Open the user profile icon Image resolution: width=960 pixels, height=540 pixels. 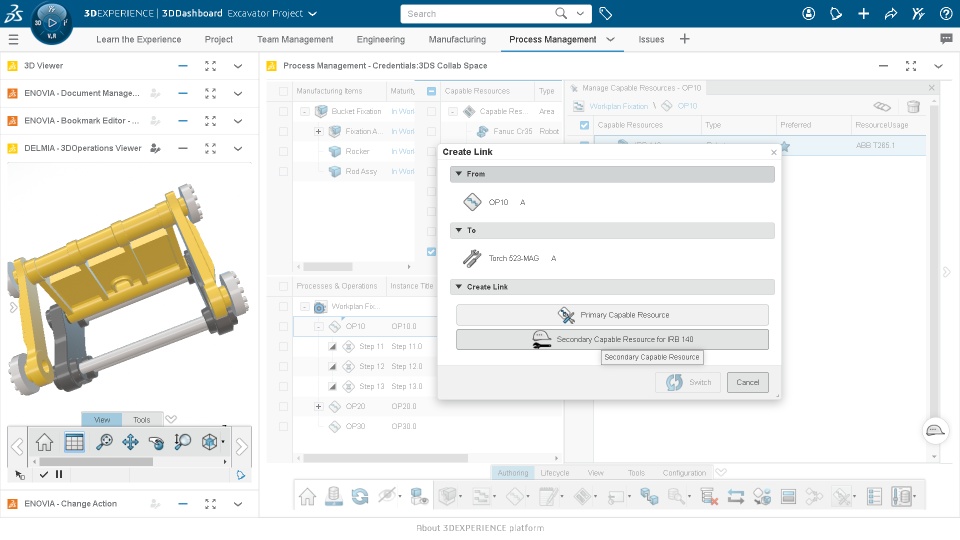coord(809,13)
